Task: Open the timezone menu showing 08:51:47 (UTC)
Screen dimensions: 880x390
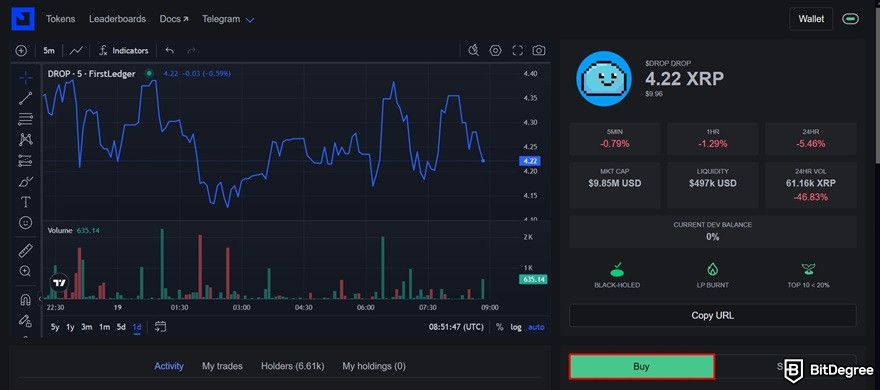Action: pyautogui.click(x=456, y=327)
